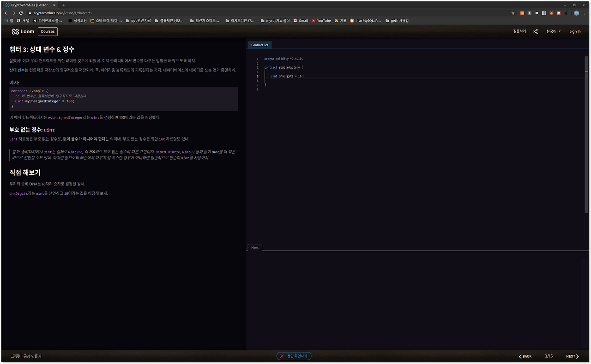Open the 브런치 스마트 bookmark folder
This screenshot has height=364, width=591.
click(205, 20)
